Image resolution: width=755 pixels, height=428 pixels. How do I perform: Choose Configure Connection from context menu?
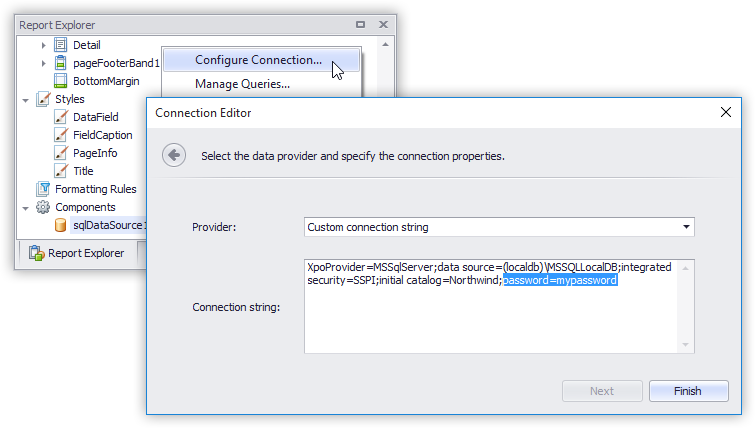coord(258,60)
